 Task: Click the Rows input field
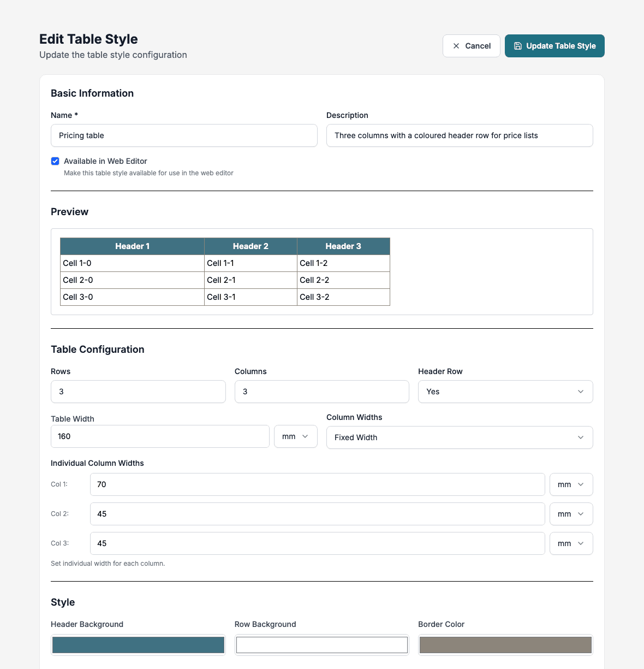[x=138, y=392]
